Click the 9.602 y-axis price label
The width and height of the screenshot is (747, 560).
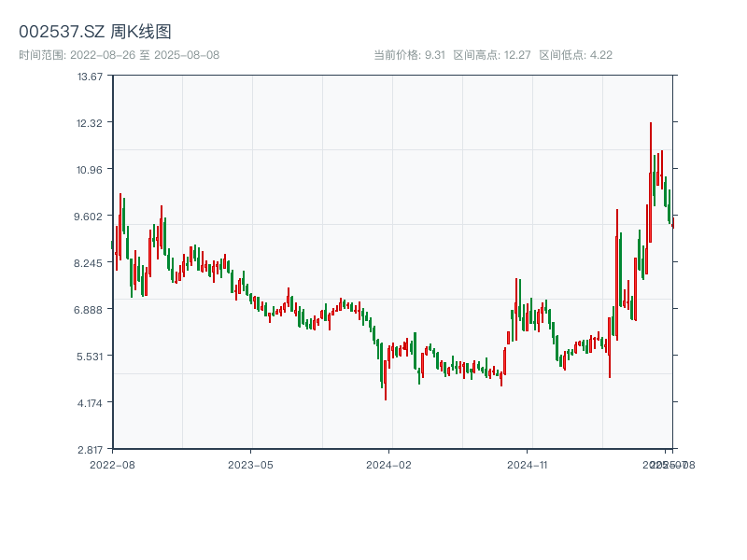point(91,217)
